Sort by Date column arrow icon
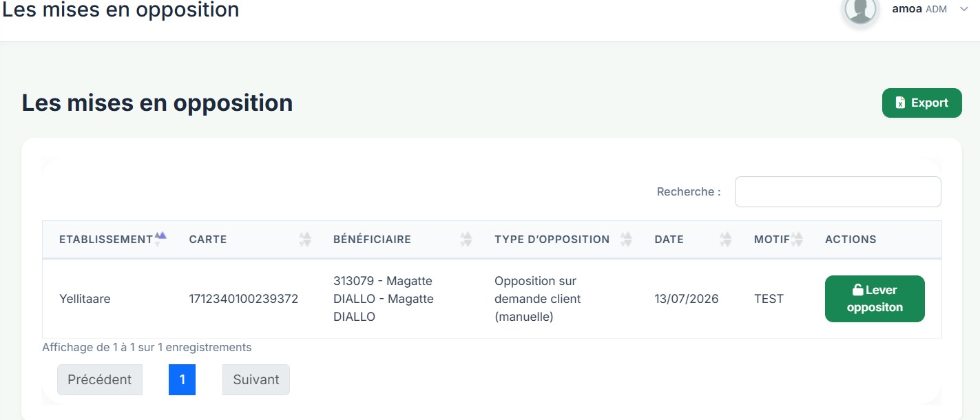This screenshot has height=420, width=980. pos(726,240)
